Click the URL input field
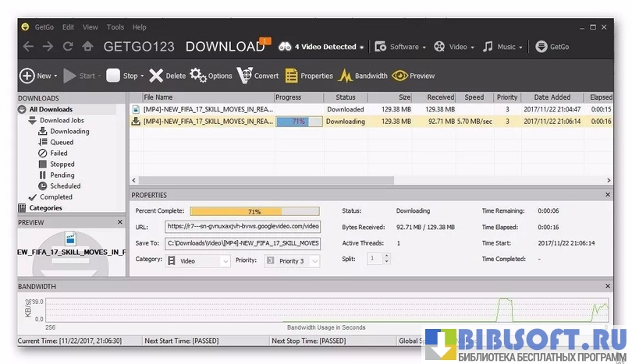Viewport: 632px width, 364px height. [243, 226]
